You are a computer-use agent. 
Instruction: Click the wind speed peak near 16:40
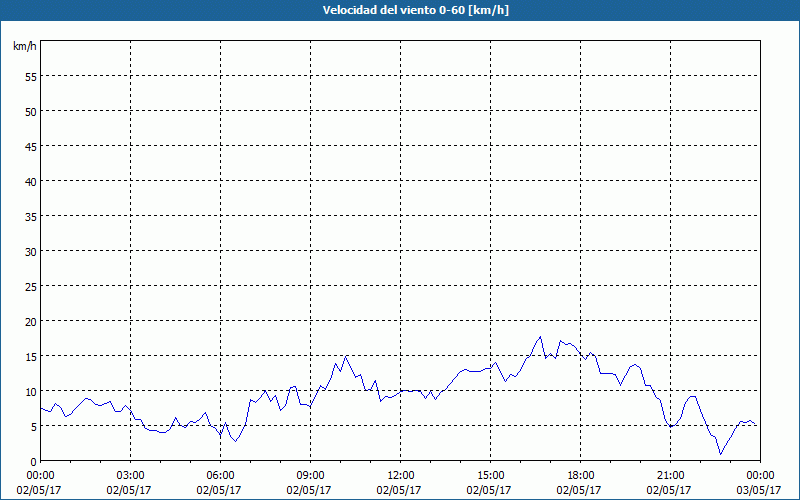pos(540,337)
